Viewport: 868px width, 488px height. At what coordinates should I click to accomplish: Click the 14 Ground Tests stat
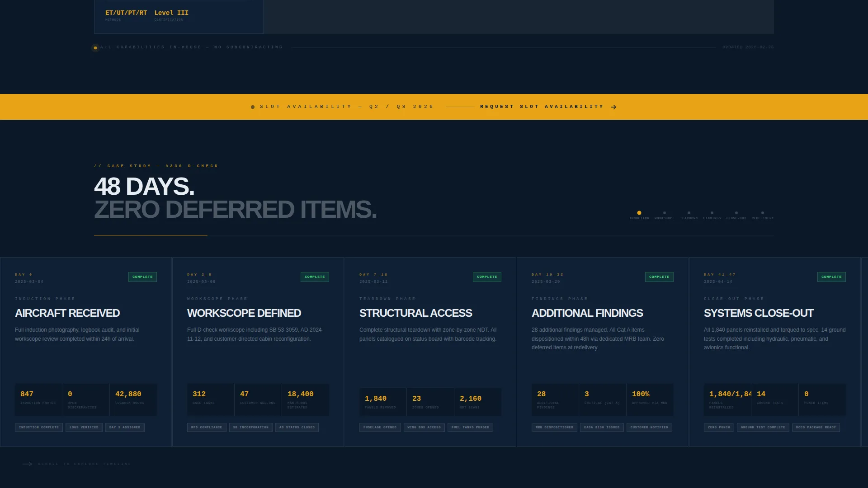775,399
